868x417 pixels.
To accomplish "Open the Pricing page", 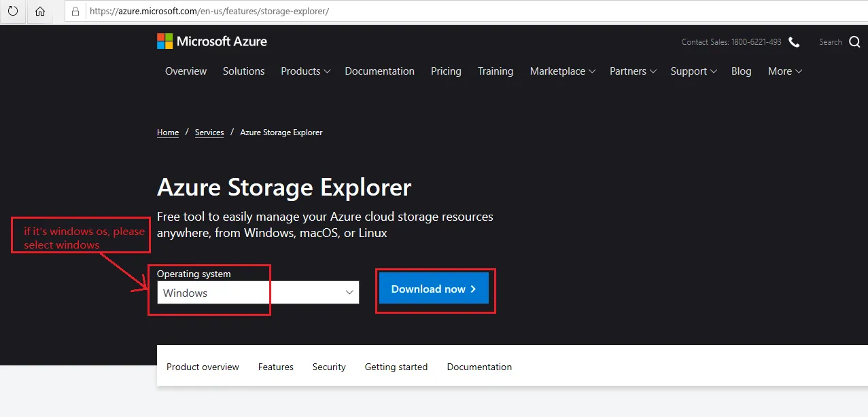I will pos(446,71).
